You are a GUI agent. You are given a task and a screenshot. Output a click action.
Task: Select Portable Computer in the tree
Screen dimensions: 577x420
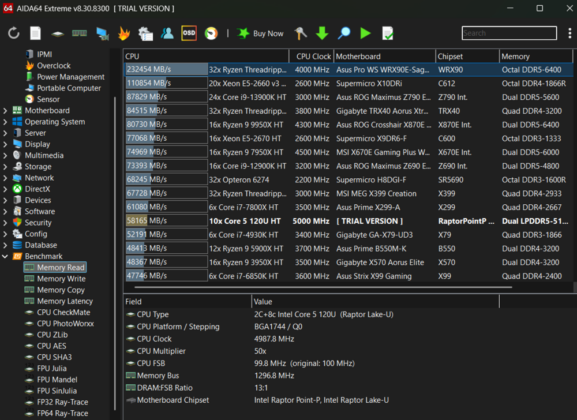[63, 88]
